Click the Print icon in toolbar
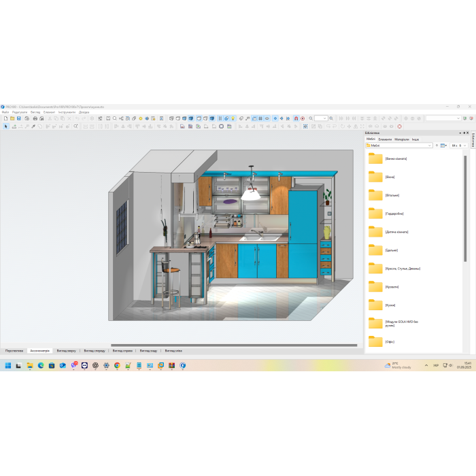This screenshot has width=476, height=476. tap(35, 118)
